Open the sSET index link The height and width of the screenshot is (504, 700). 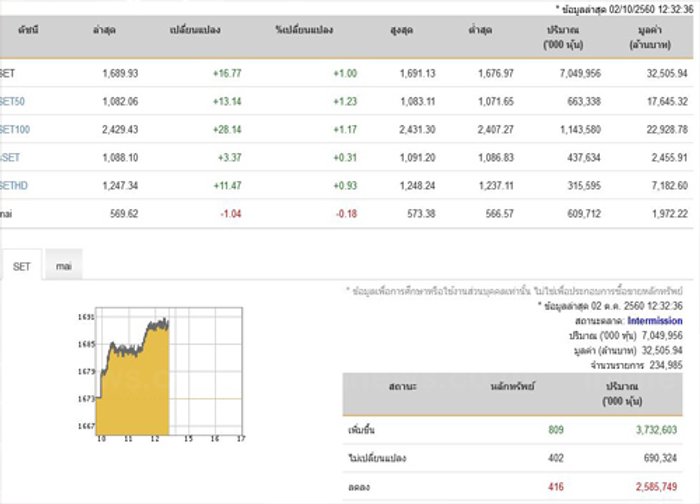point(10,158)
